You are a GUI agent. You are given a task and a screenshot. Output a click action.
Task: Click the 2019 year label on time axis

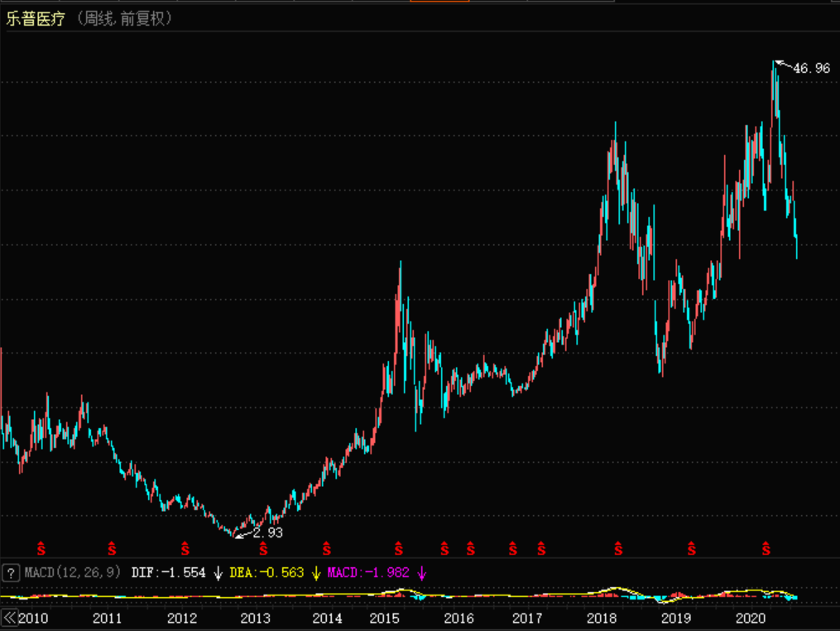coord(676,618)
